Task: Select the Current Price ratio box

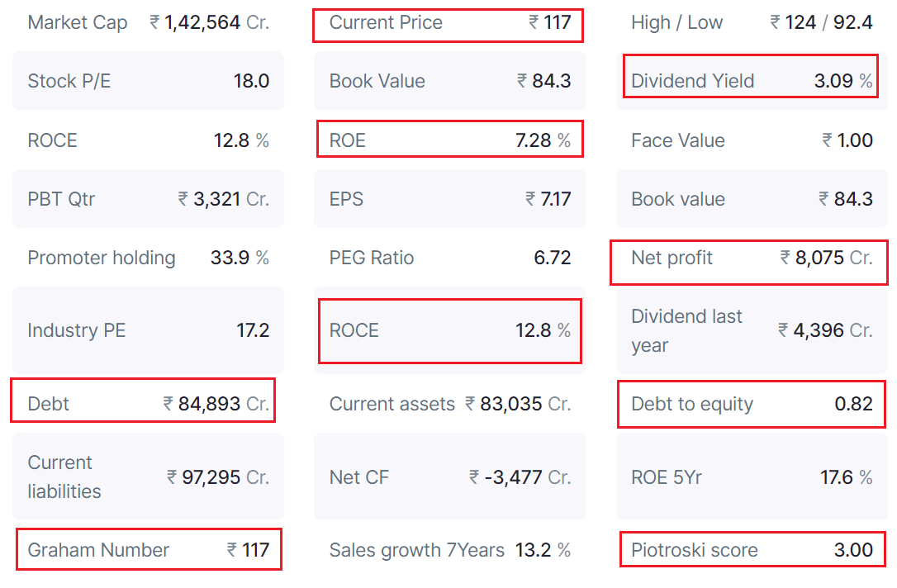Action: [448, 22]
